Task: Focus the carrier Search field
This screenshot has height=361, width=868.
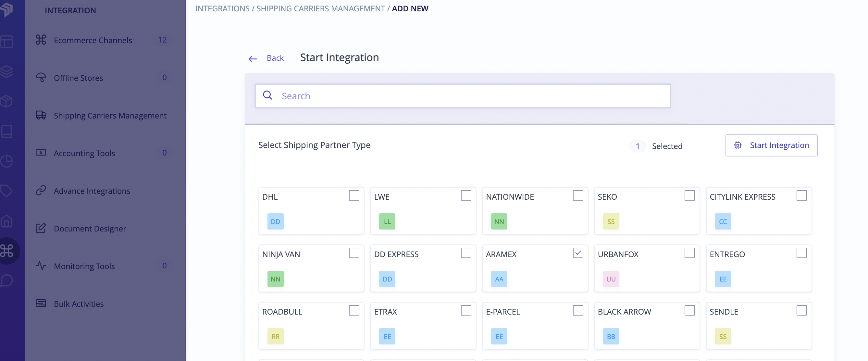Action: 462,96
